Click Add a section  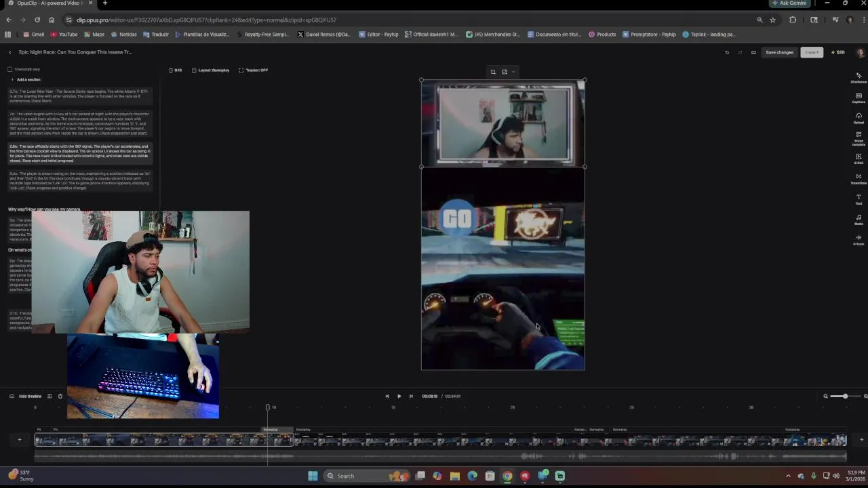25,79
